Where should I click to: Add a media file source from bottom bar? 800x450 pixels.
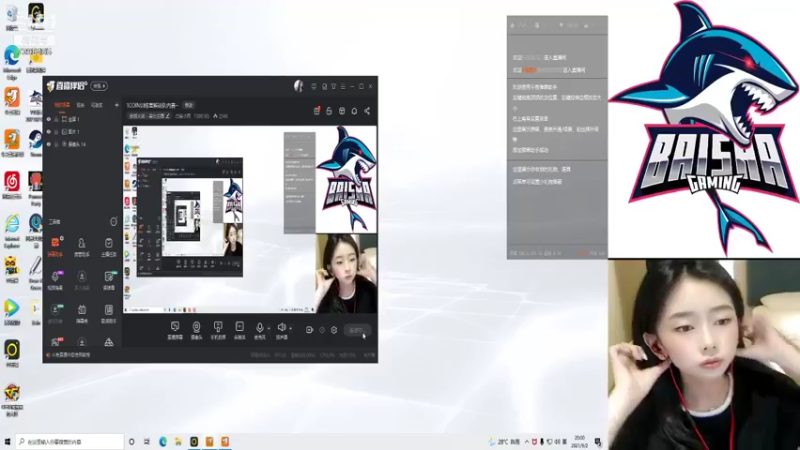[x=239, y=330]
